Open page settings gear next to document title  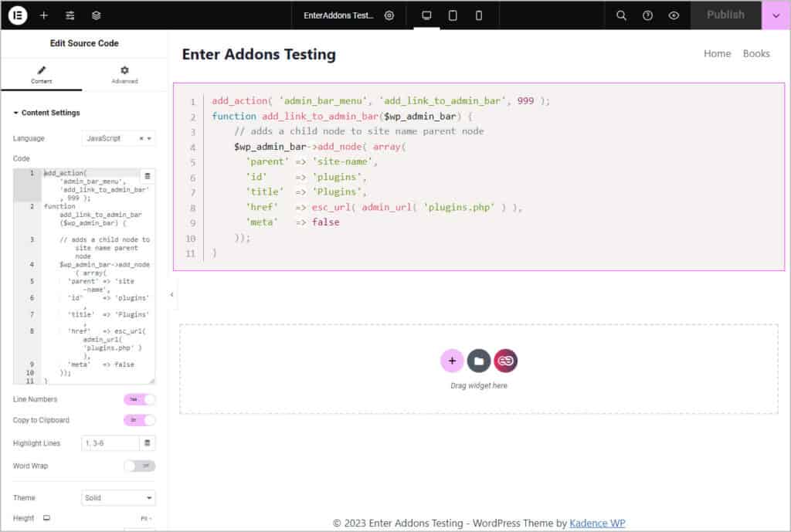389,15
